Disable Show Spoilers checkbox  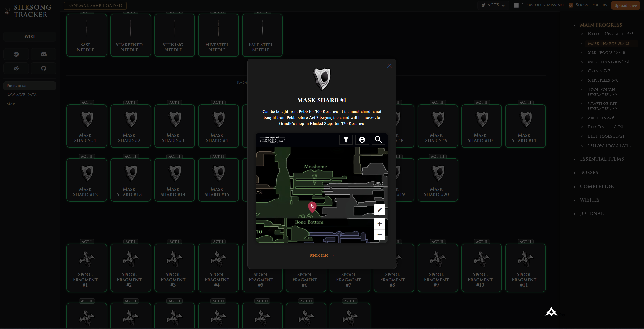click(571, 5)
